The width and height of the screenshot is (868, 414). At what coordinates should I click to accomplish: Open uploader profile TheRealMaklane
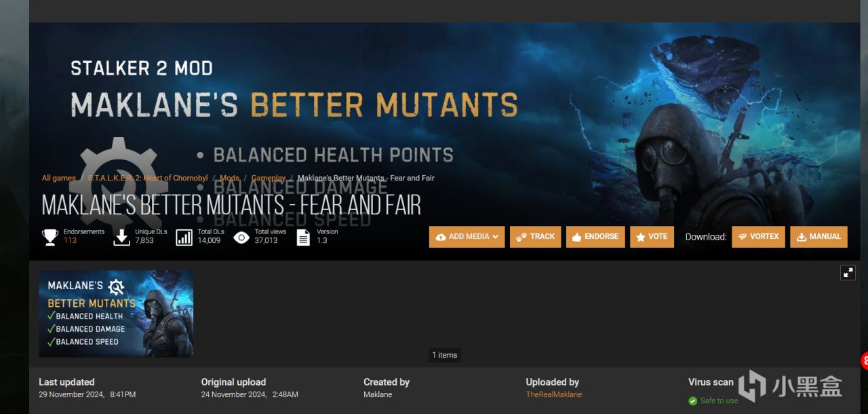click(x=553, y=394)
